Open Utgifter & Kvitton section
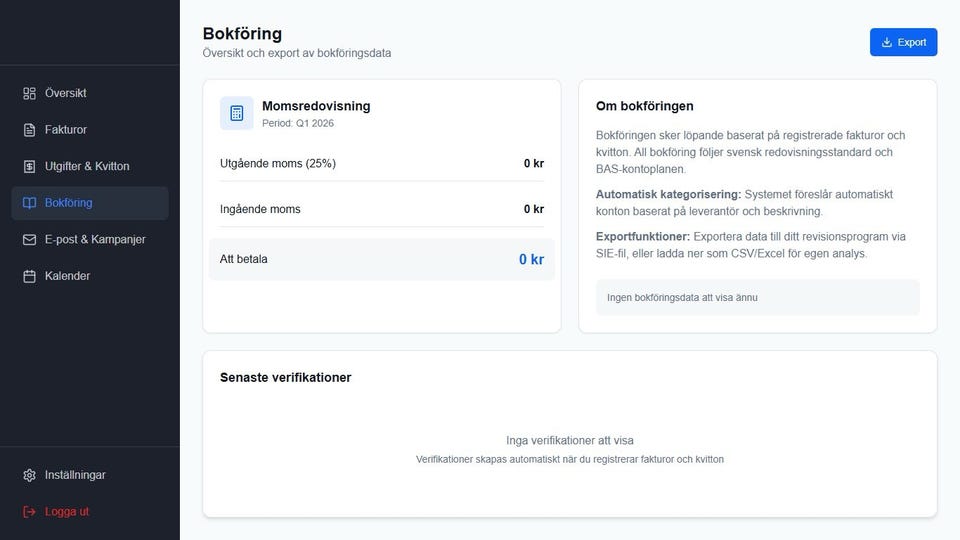This screenshot has width=960, height=540. coord(87,166)
